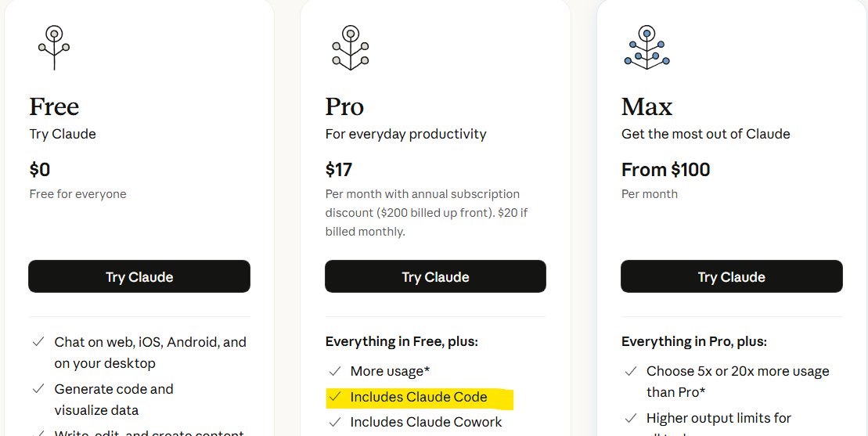Viewport: 868px width, 436px height.
Task: Select the "Includes Claude Code" highlighted text
Action: (419, 397)
